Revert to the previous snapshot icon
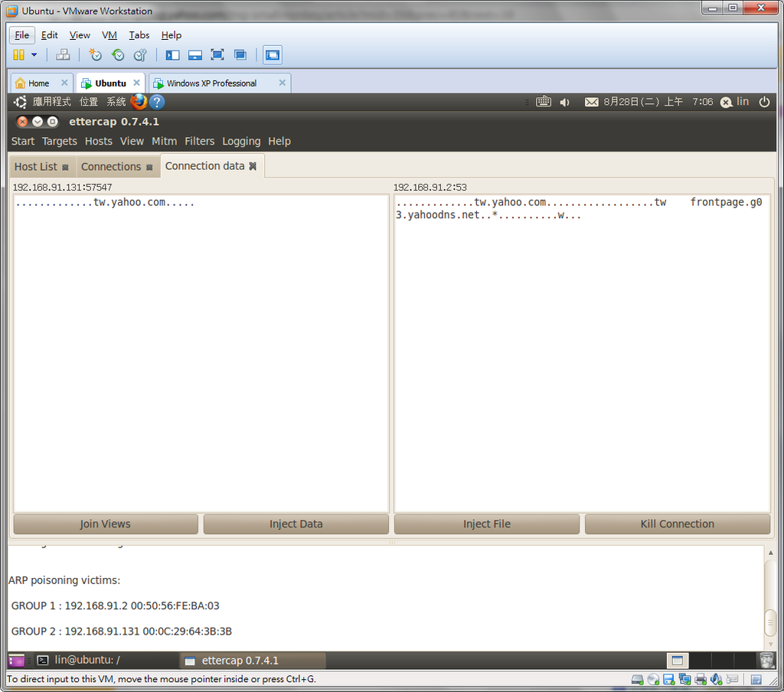The height and width of the screenshot is (692, 784). pyautogui.click(x=118, y=55)
